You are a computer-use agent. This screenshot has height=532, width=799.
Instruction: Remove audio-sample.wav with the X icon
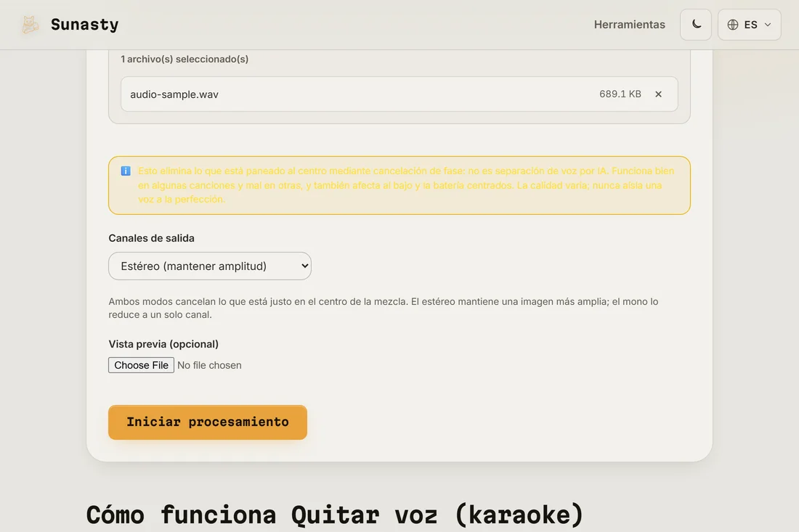click(658, 94)
